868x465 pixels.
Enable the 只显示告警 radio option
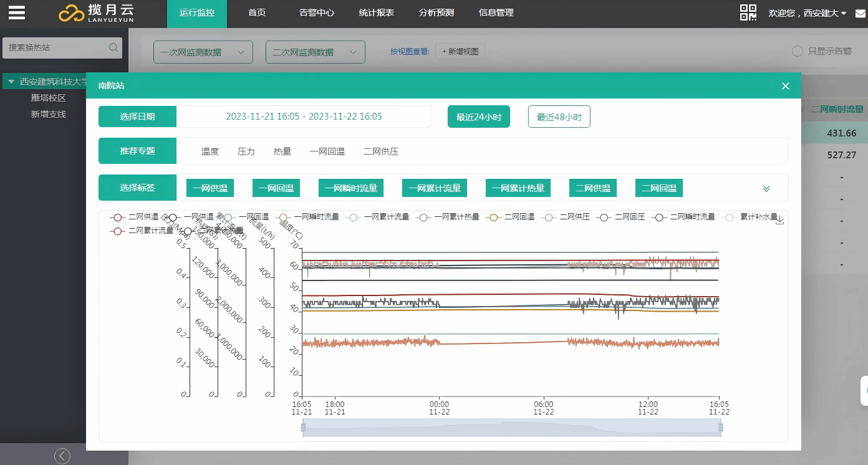(798, 51)
